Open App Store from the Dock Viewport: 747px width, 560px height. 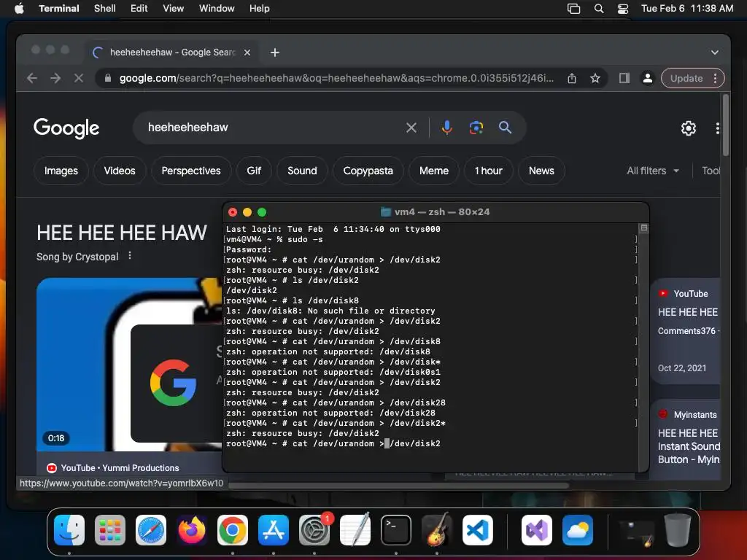274,530
